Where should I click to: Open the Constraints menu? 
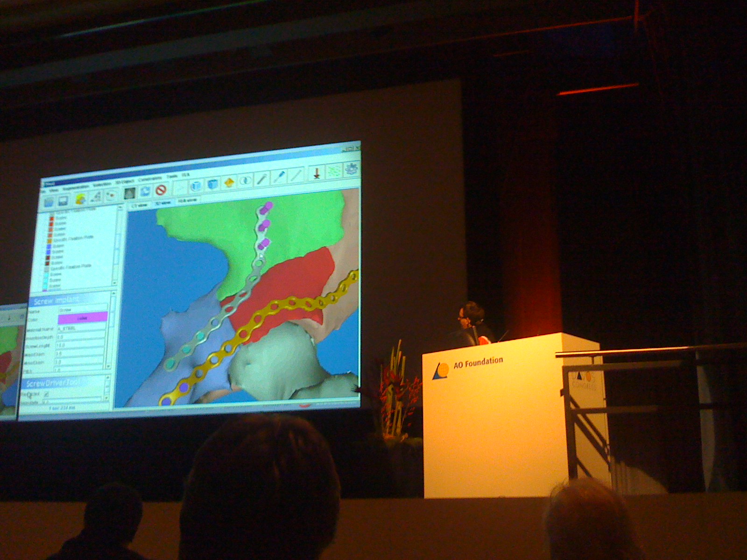point(150,179)
